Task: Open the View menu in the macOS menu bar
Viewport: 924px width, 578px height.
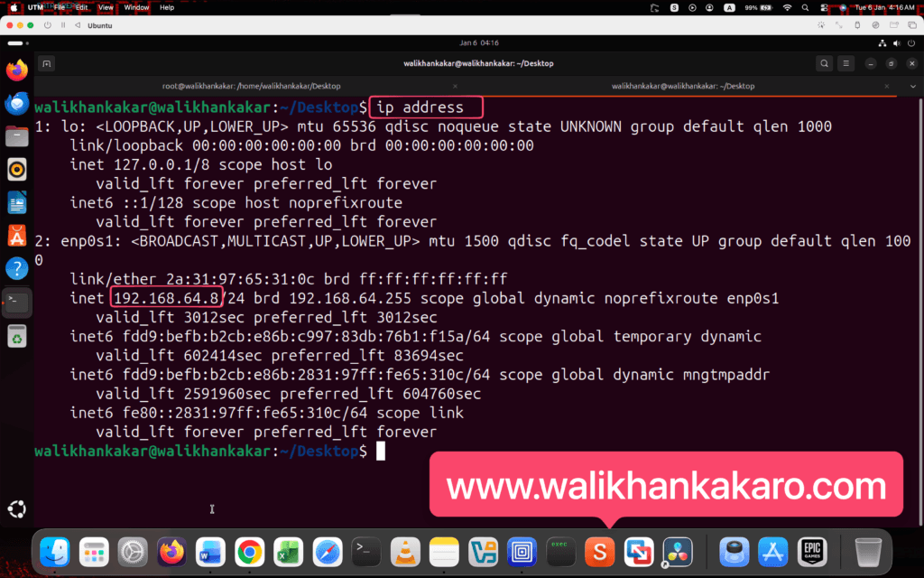Action: (106, 7)
